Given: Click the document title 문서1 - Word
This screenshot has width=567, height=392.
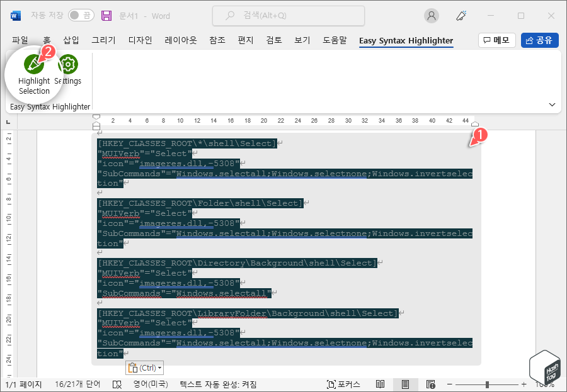Looking at the screenshot, I should tap(145, 16).
